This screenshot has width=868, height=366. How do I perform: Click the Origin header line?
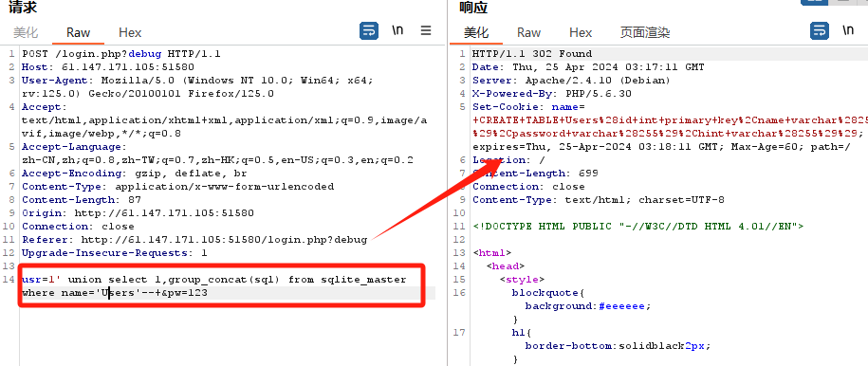(x=138, y=213)
